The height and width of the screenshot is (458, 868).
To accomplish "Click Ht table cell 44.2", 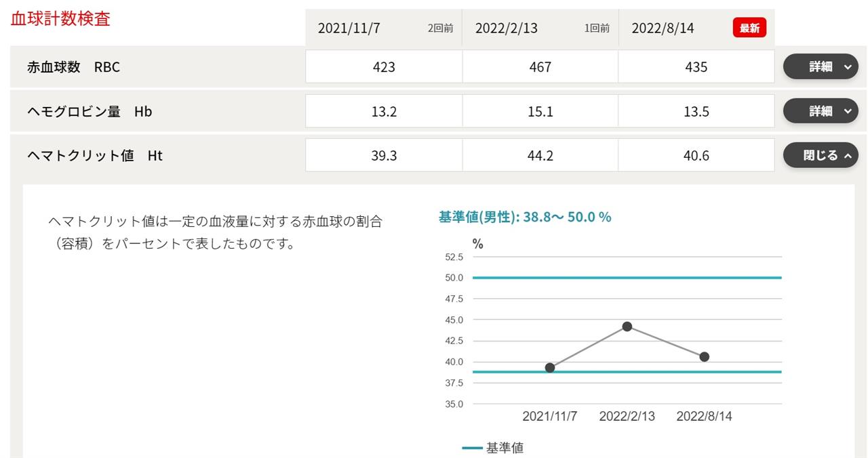I will 540,155.
